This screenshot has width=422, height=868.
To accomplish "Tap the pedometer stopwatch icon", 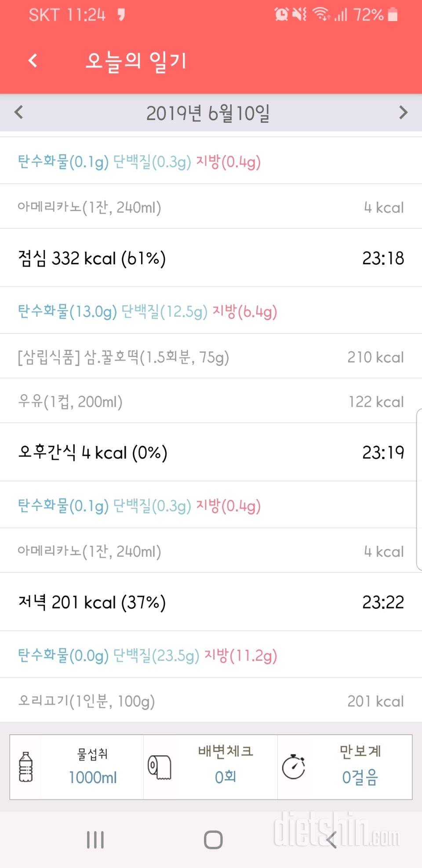I will coord(294,767).
